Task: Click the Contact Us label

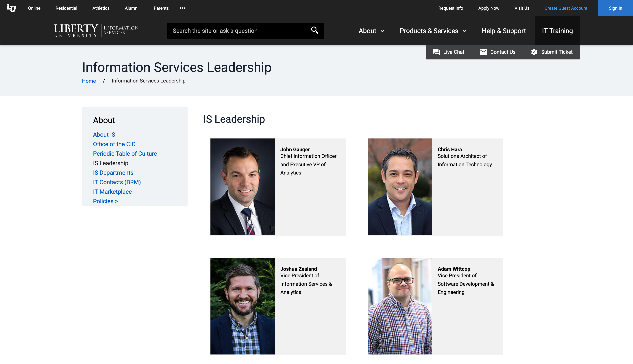Action: 503,52
